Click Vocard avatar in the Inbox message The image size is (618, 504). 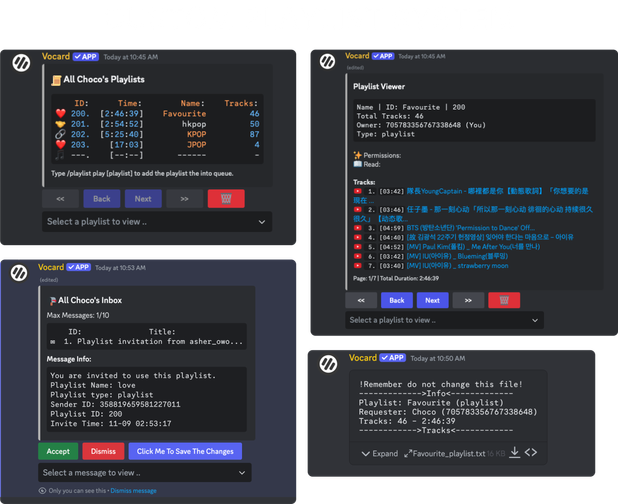(x=20, y=273)
